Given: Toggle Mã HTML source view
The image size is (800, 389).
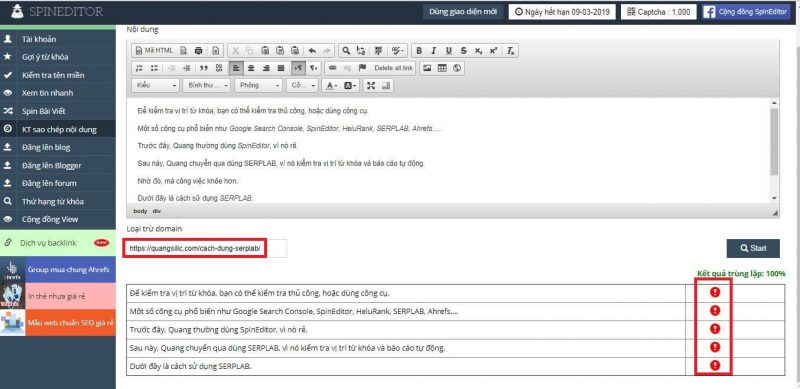Looking at the screenshot, I should [x=154, y=51].
